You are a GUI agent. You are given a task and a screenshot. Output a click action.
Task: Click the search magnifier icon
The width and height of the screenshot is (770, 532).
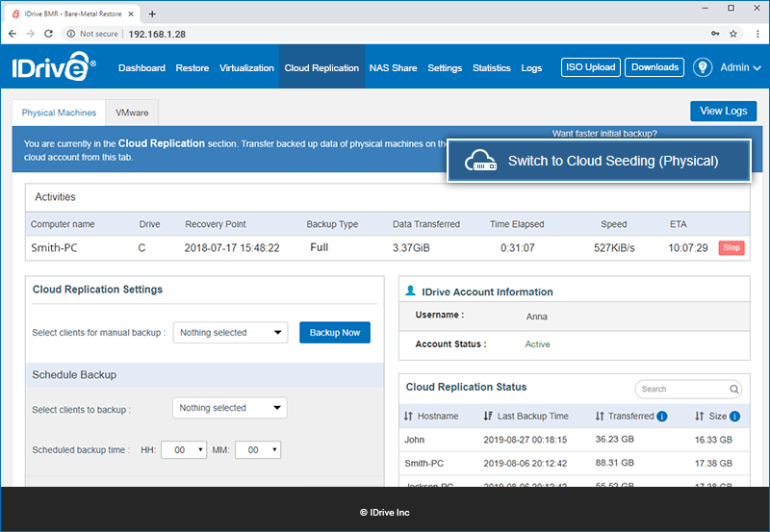click(x=733, y=390)
